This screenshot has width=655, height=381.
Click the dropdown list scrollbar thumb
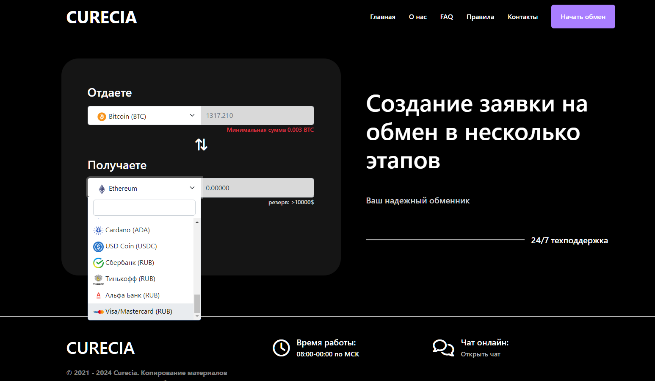pos(197,304)
